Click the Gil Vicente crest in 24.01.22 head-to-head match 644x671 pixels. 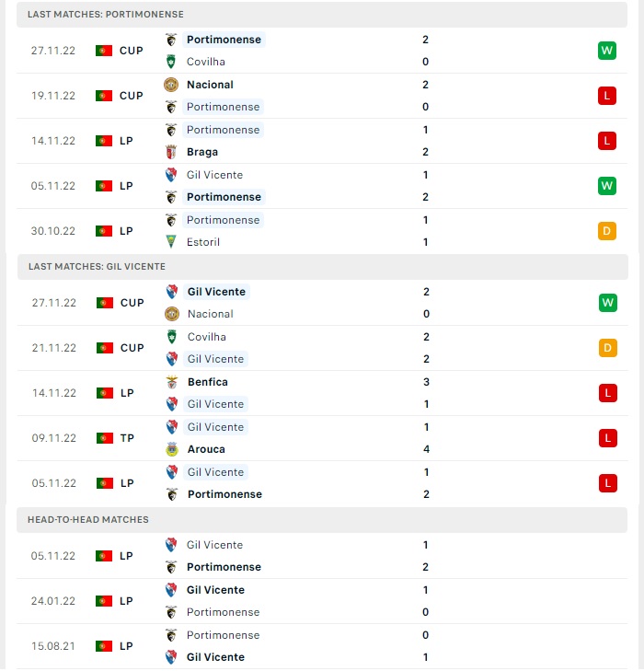coord(171,590)
